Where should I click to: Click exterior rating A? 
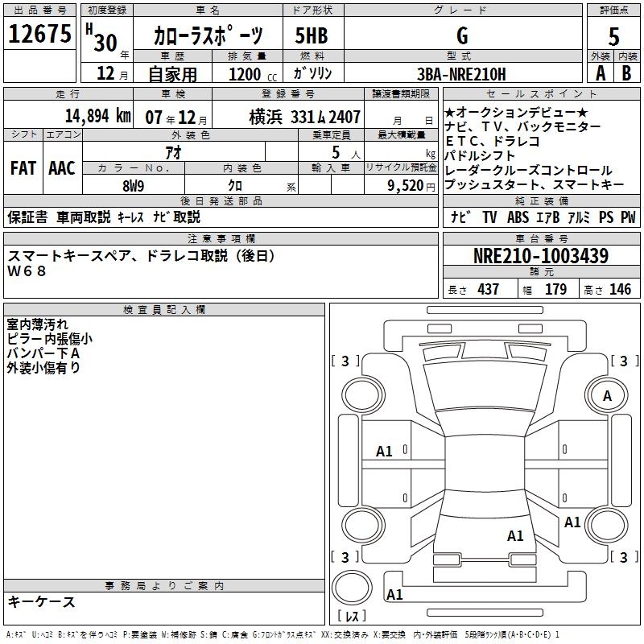click(601, 73)
